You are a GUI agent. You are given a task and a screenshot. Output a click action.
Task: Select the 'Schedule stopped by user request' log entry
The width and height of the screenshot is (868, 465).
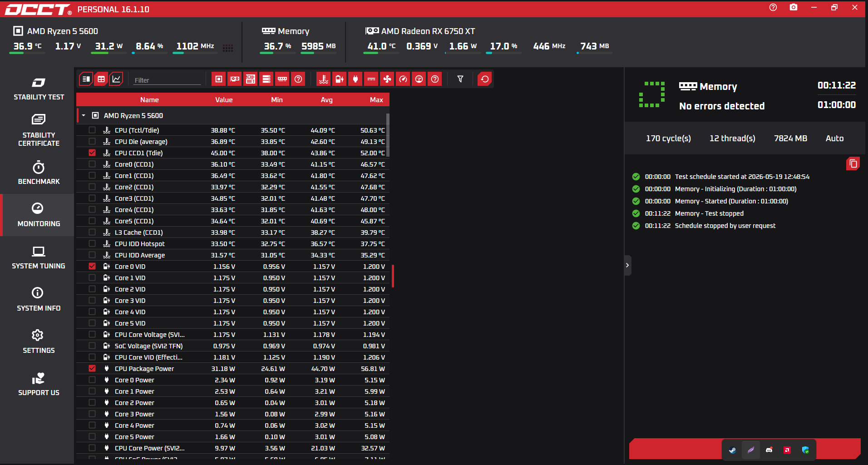[725, 226]
